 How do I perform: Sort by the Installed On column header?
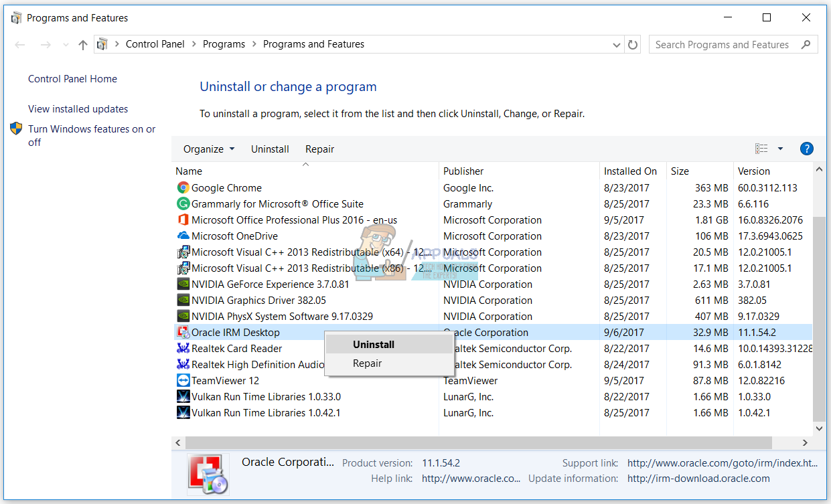tap(633, 171)
